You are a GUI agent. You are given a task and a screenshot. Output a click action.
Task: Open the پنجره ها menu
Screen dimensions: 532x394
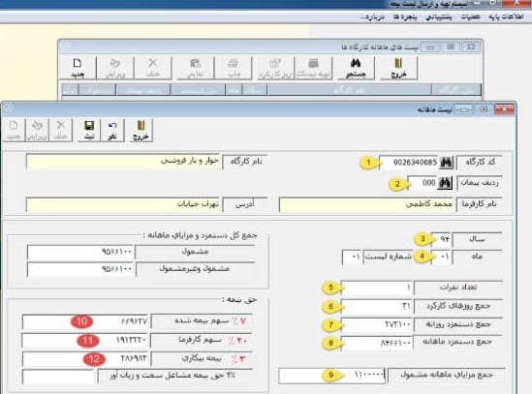tap(405, 16)
